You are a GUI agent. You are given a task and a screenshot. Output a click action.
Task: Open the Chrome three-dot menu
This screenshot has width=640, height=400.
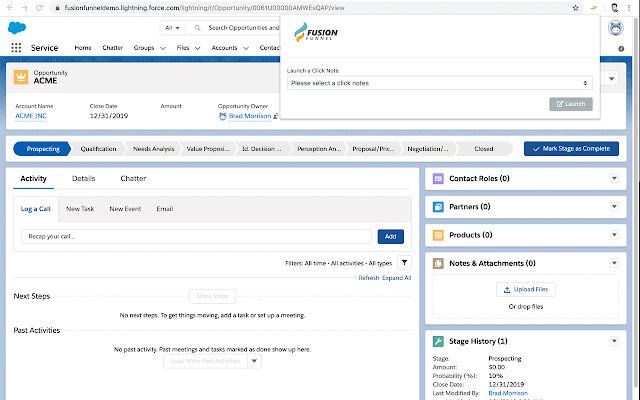pos(629,8)
